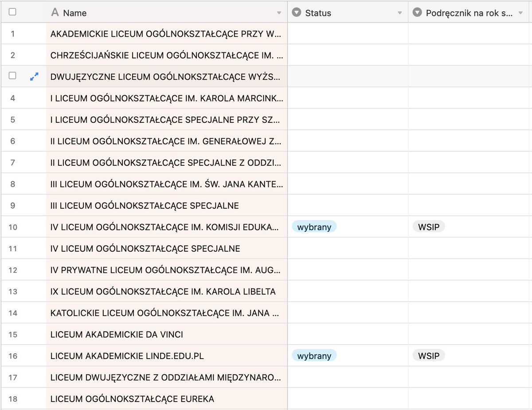
Task: Select LICEUM DWUJĘZYCZNE Z ODDZIAŁAMI MIĘDZYNARO… cell
Action: coord(167,377)
